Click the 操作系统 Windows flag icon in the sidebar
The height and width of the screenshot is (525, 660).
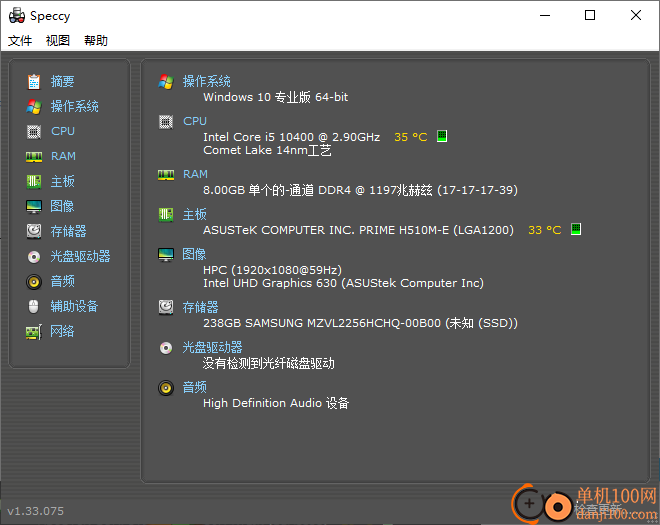(x=34, y=107)
